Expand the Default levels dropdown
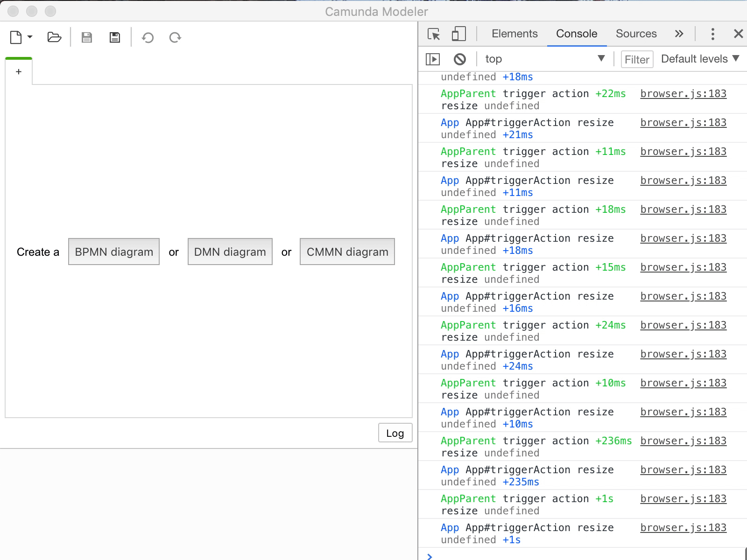This screenshot has width=747, height=560. coord(700,59)
